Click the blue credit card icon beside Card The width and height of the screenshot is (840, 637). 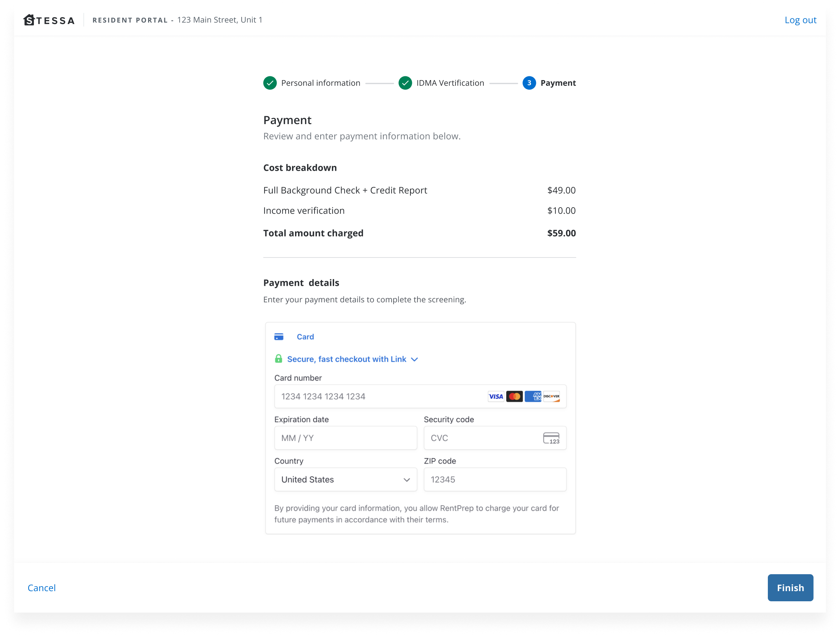point(279,337)
